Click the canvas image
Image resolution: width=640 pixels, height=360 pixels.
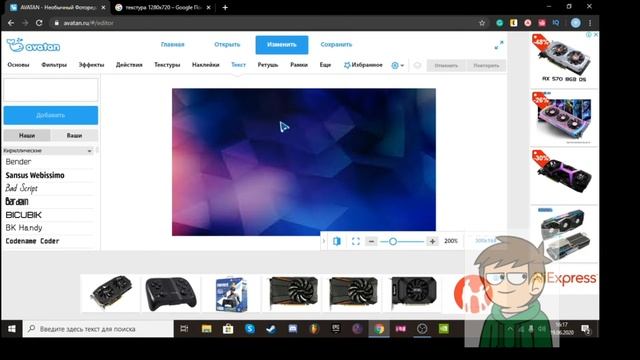point(304,162)
